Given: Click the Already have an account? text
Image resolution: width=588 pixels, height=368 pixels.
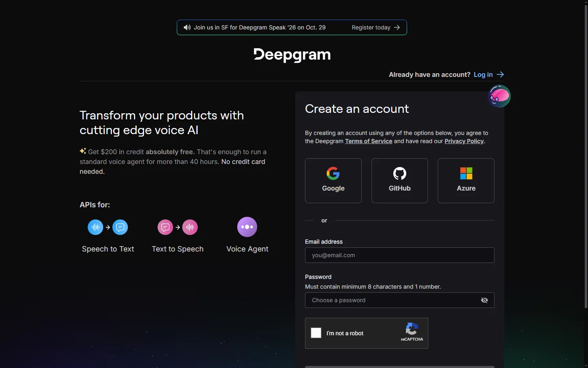Looking at the screenshot, I should pyautogui.click(x=430, y=74).
